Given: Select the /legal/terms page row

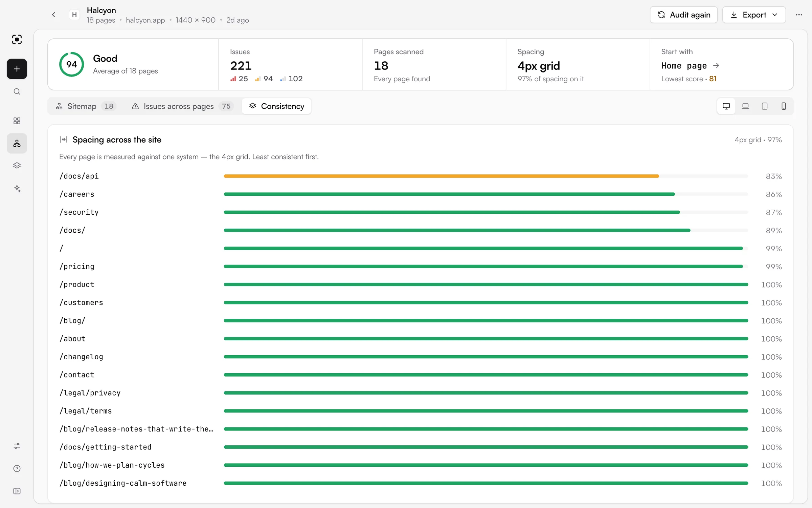Looking at the screenshot, I should (x=421, y=411).
